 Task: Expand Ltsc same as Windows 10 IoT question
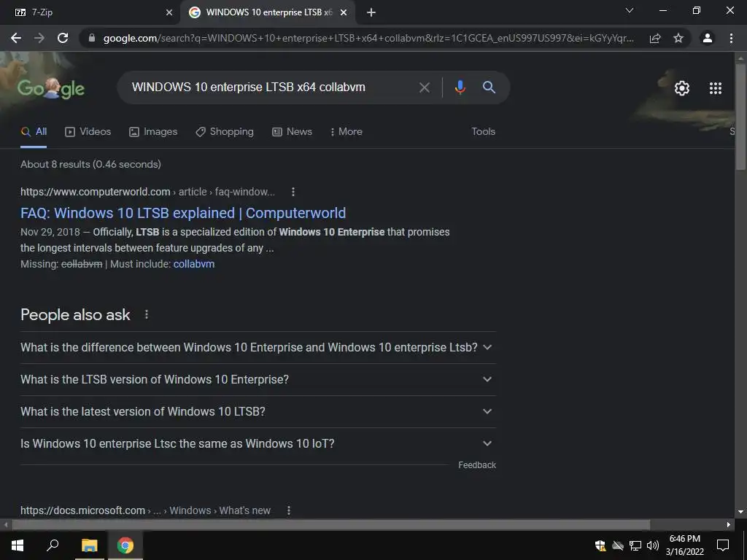258,443
